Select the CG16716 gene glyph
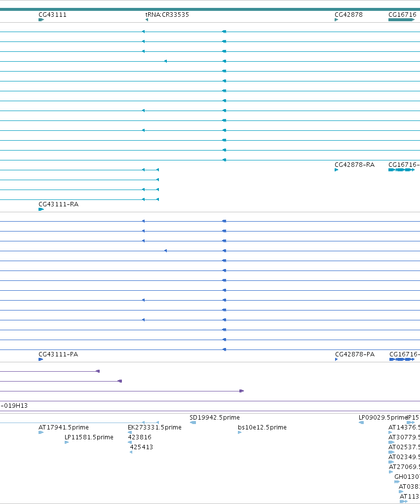420x504 pixels. (x=401, y=20)
